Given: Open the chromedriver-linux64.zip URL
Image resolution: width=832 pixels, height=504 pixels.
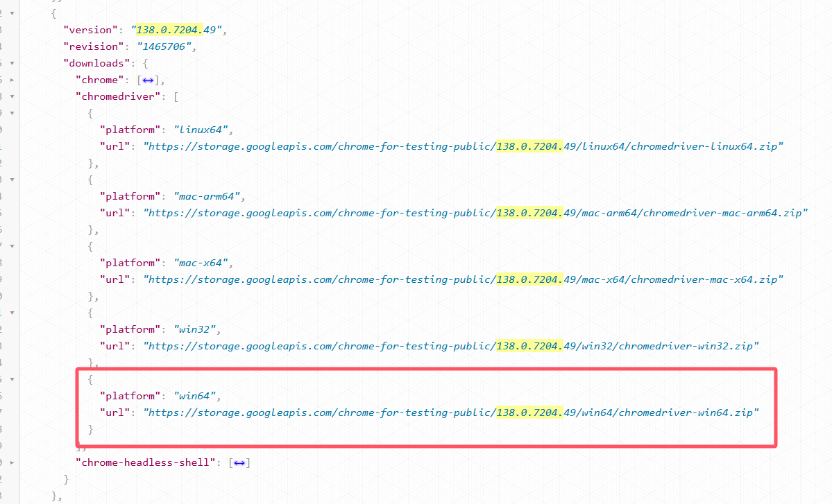Looking at the screenshot, I should [x=464, y=146].
